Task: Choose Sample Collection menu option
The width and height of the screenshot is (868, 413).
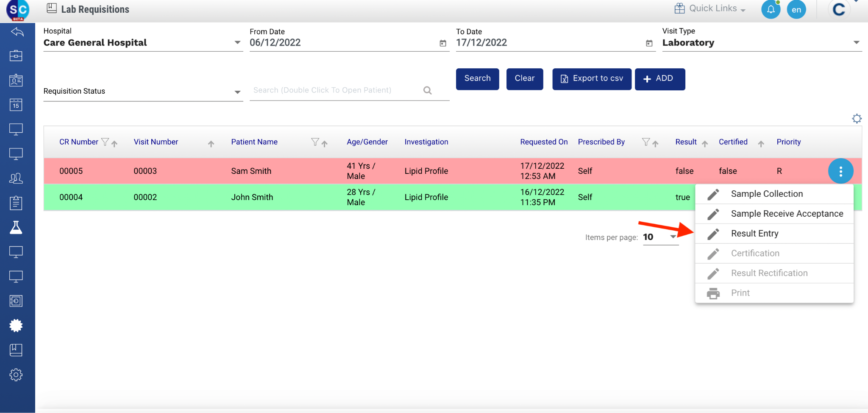Action: click(766, 194)
